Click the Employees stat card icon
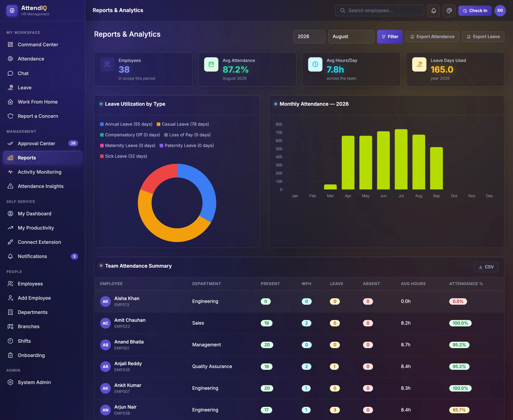 click(107, 64)
